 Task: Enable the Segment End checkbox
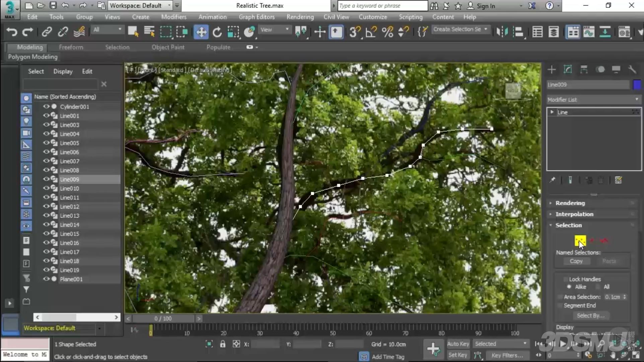[x=560, y=305]
